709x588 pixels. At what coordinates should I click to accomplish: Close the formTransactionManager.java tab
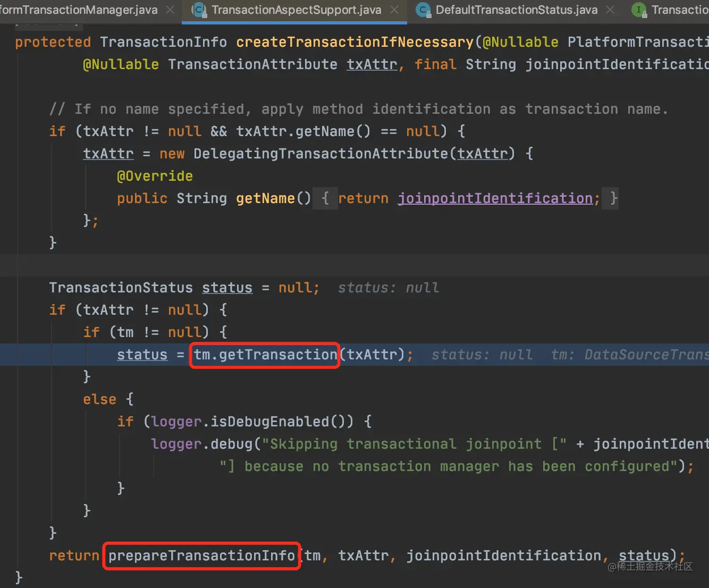[170, 10]
